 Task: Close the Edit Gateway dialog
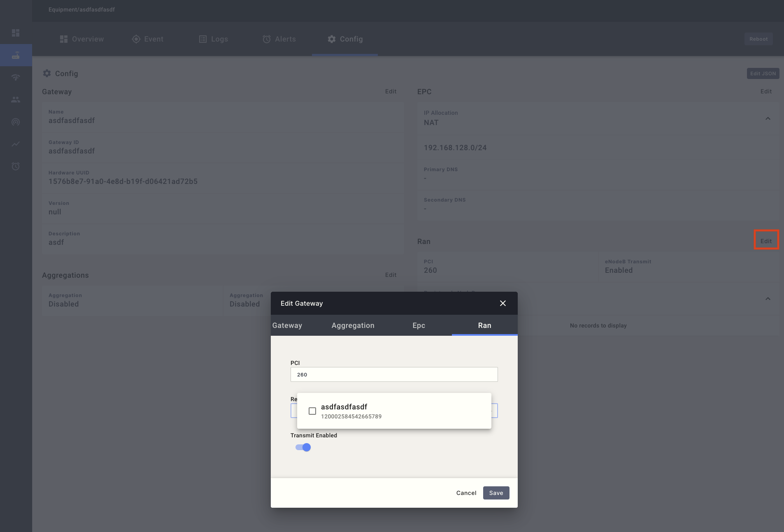[x=503, y=303]
